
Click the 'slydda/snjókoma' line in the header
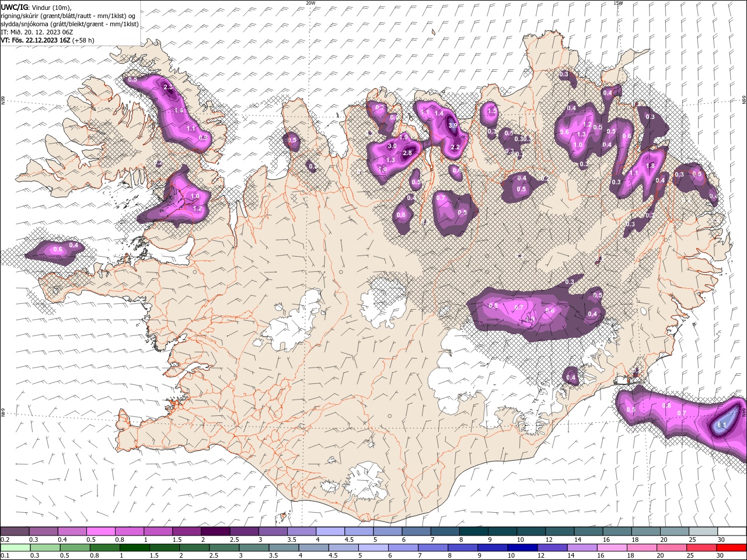(69, 24)
